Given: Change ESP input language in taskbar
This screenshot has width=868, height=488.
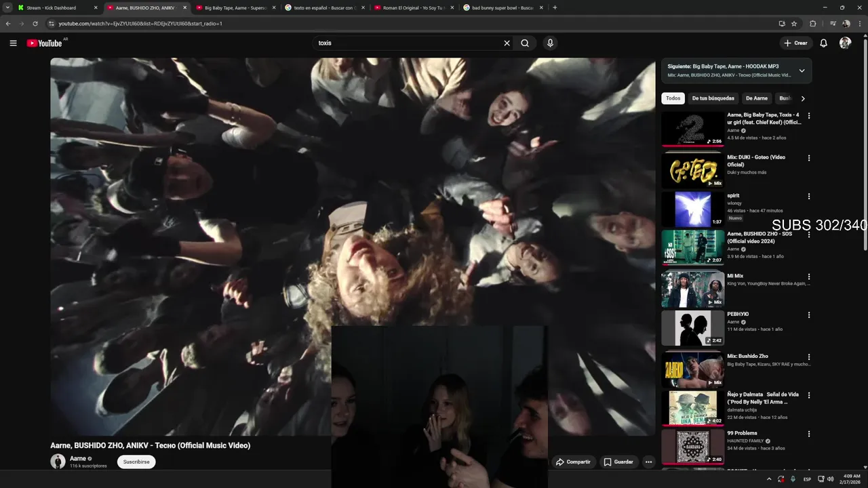Looking at the screenshot, I should pos(807,479).
